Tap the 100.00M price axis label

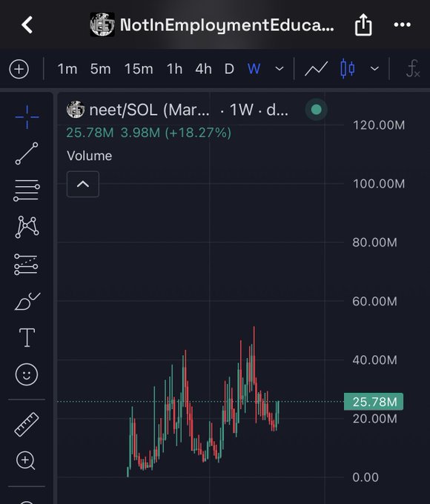379,184
